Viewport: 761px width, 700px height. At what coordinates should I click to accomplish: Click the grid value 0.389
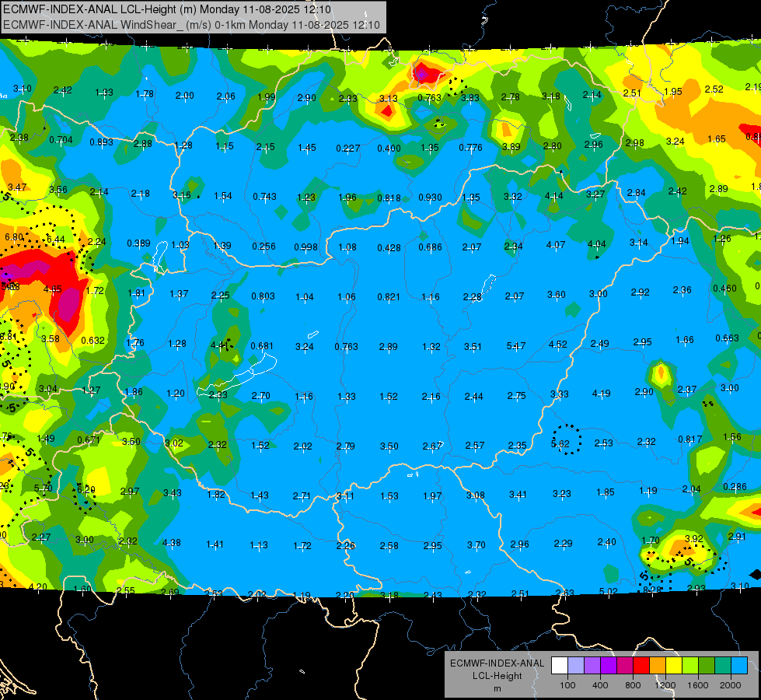point(139,243)
